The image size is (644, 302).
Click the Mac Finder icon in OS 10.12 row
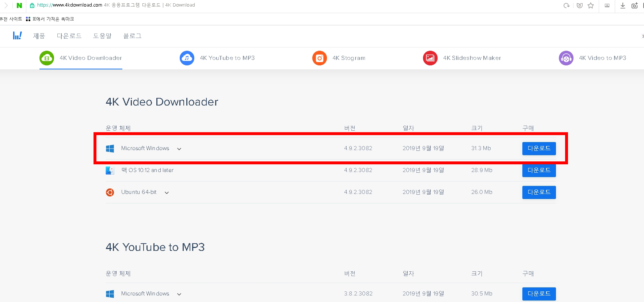coord(110,171)
